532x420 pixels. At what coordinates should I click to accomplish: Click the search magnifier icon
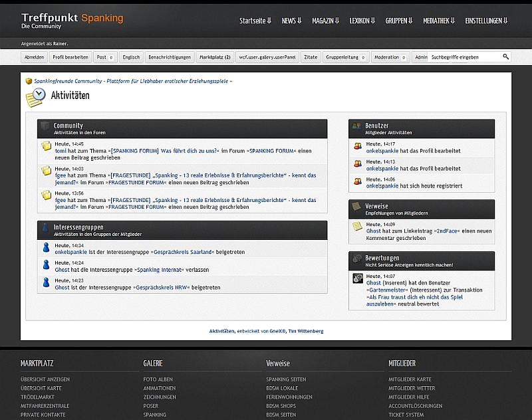(x=505, y=57)
